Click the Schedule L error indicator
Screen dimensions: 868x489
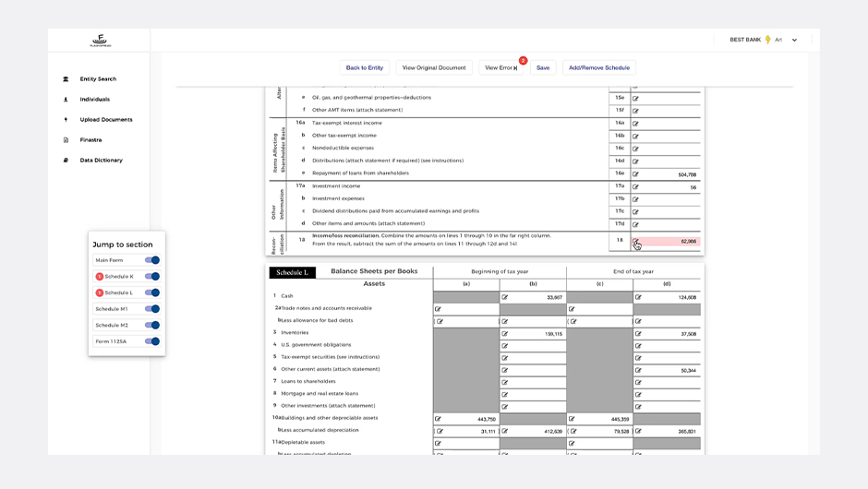pos(100,292)
